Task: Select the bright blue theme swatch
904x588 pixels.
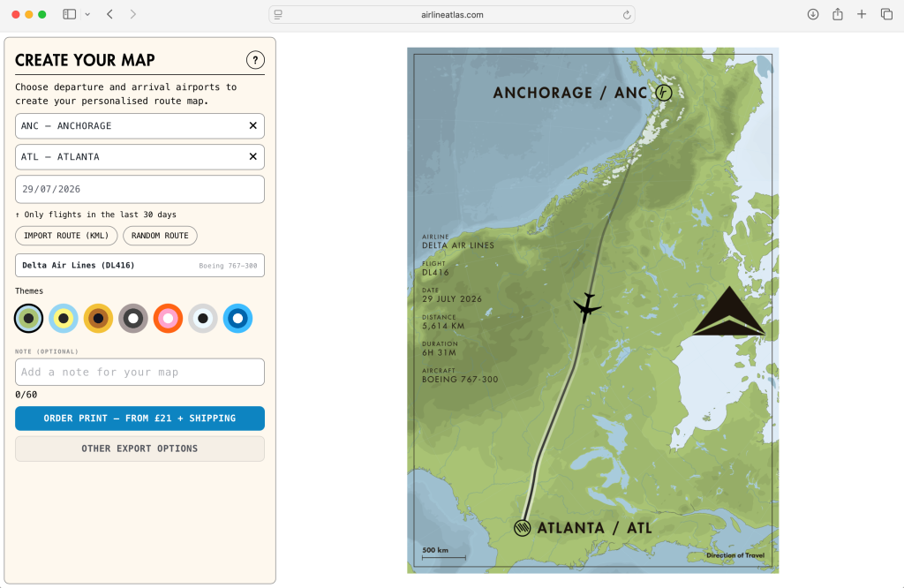Action: tap(238, 318)
